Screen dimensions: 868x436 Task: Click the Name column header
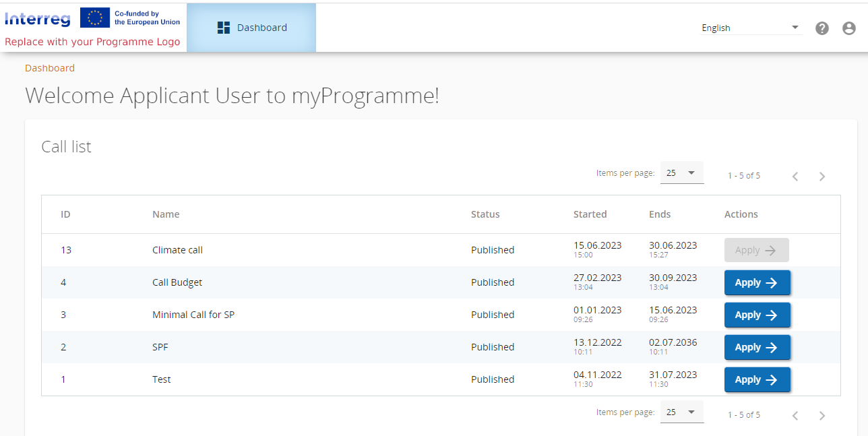(x=166, y=214)
